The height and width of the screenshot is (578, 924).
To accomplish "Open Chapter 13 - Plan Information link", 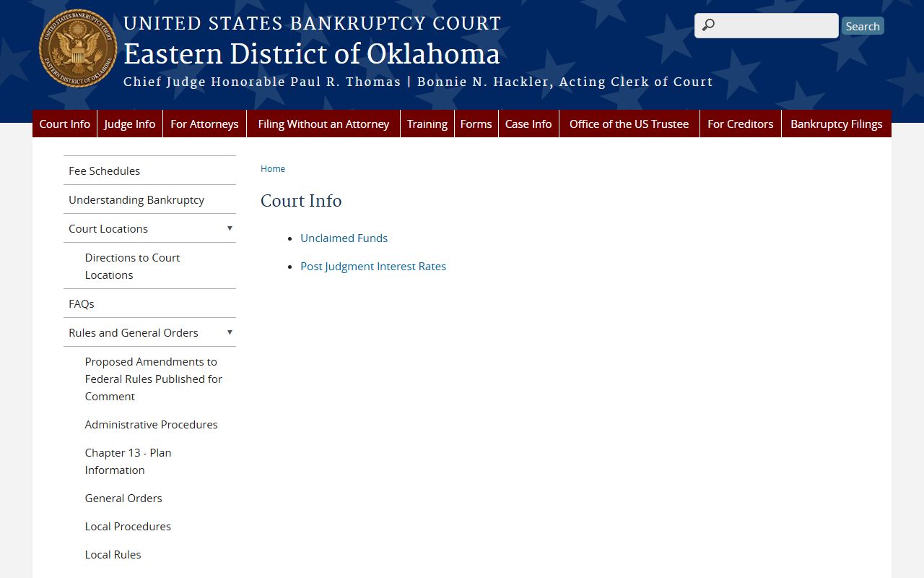I will point(128,461).
